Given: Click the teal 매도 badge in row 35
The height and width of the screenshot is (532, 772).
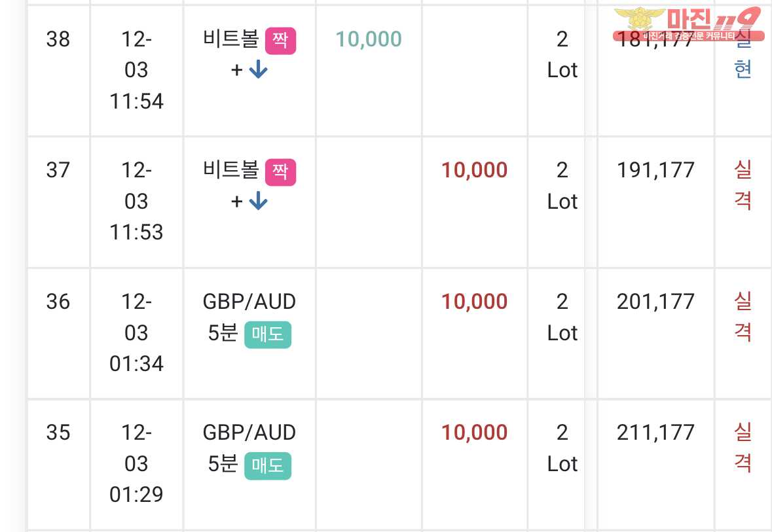Looking at the screenshot, I should coord(267,465).
